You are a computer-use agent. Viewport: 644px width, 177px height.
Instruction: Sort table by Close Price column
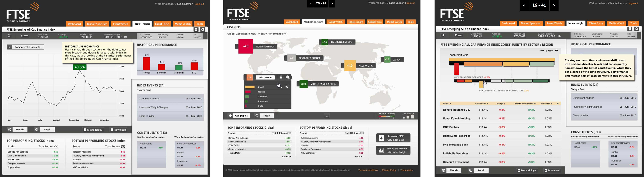click(x=482, y=104)
